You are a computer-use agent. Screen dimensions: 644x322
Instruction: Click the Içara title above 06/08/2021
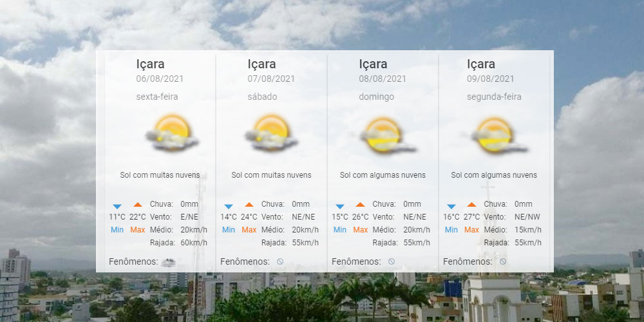[x=150, y=64]
